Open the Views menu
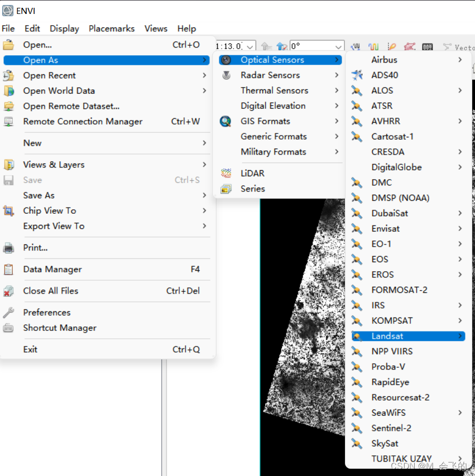This screenshot has width=475, height=476. (156, 28)
